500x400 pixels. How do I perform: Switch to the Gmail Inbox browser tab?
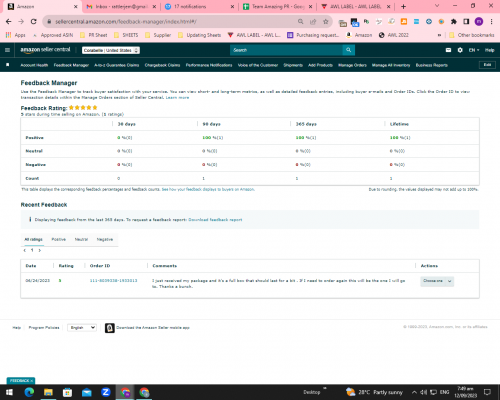121,6
